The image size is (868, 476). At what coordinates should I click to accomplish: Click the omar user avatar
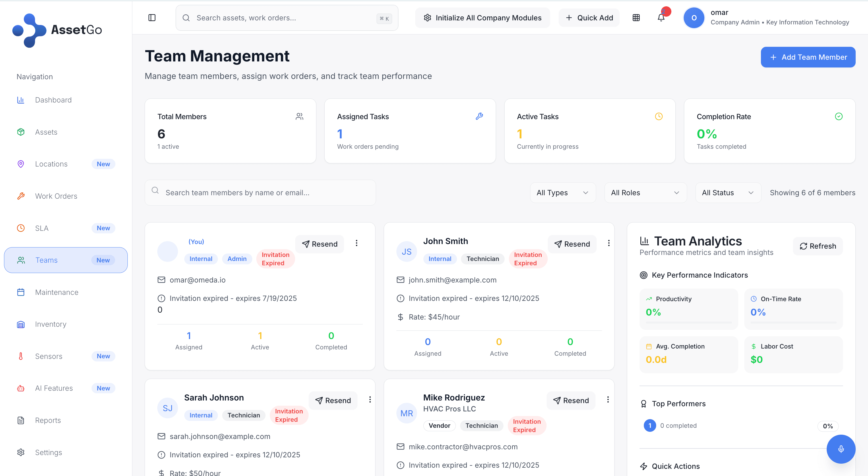coord(694,18)
